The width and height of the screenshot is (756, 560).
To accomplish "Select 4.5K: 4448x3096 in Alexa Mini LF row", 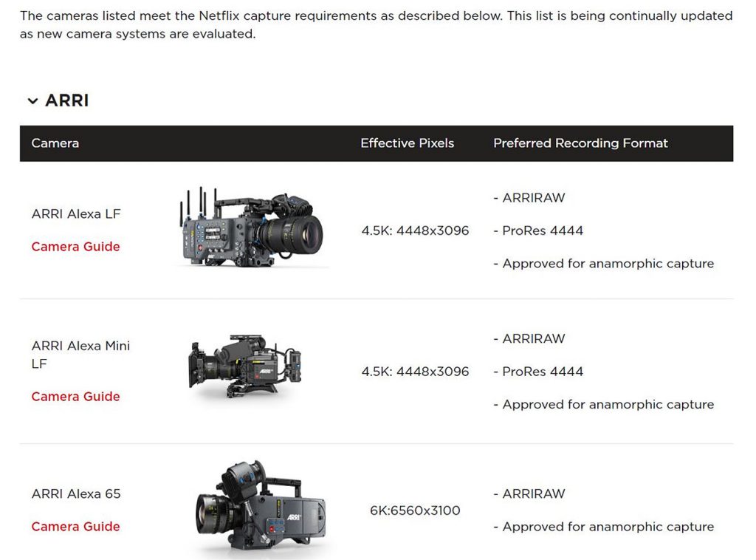I will pyautogui.click(x=415, y=372).
